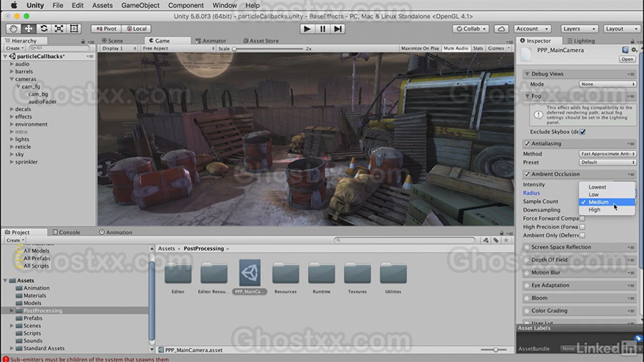Toggle Ambient Only checkbox

point(583,235)
